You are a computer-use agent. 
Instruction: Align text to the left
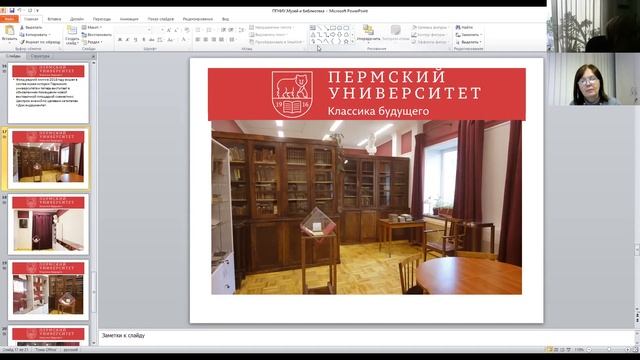(198, 40)
